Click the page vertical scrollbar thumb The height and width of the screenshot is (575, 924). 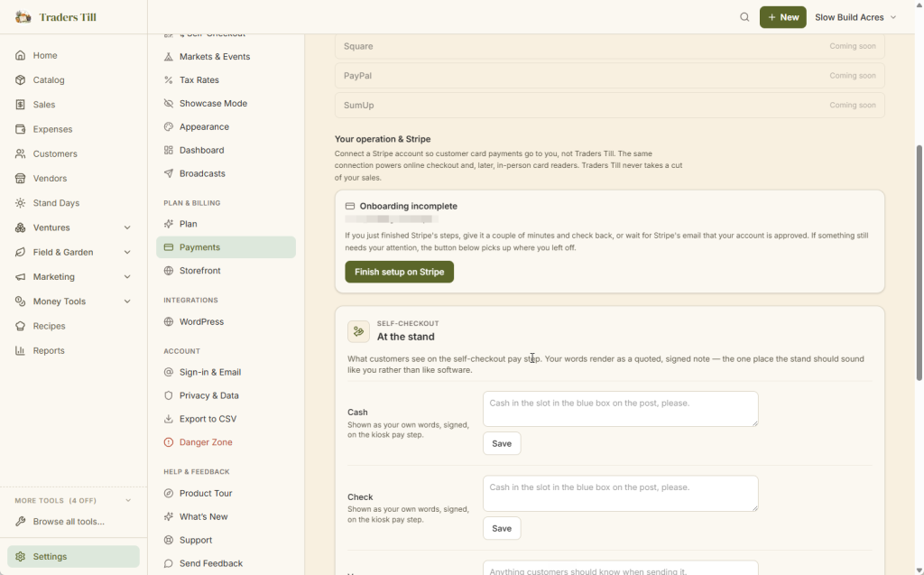919,263
